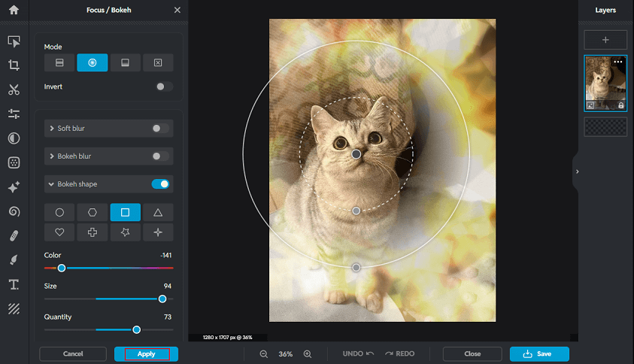Select hexagon bokeh shape
This screenshot has width=634, height=364.
pos(93,212)
